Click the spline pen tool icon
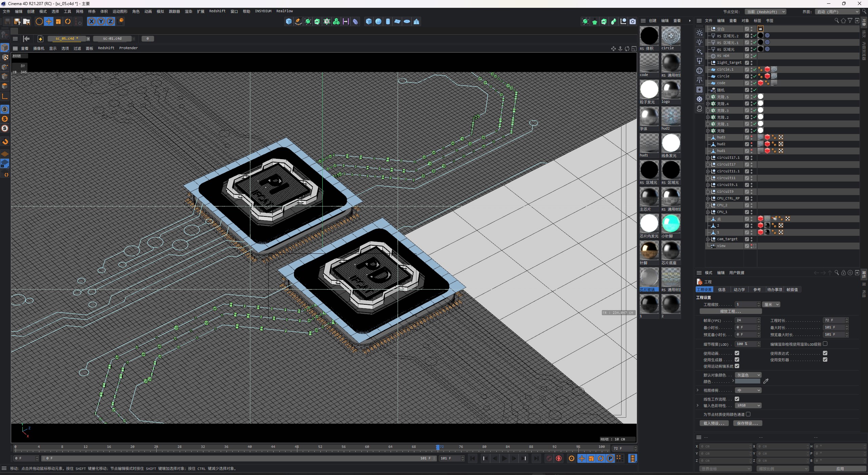 [x=298, y=22]
